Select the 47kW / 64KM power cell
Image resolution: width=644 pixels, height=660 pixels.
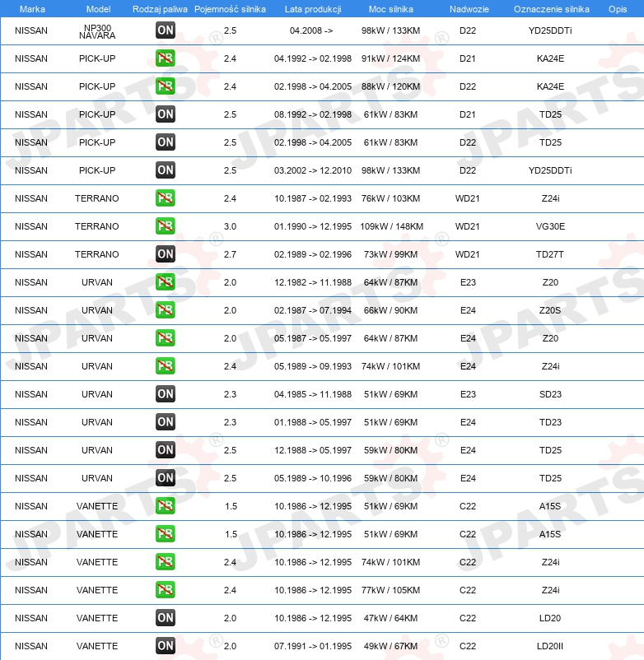pos(391,618)
